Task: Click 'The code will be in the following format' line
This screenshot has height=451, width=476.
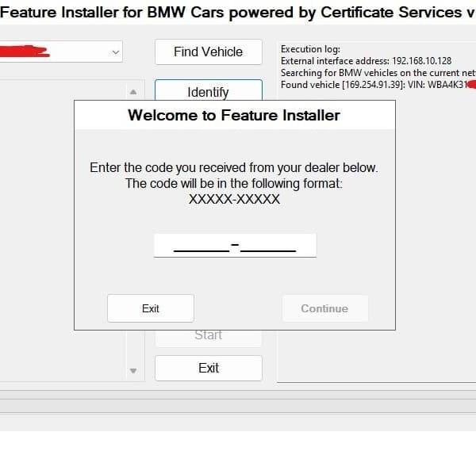Action: pos(234,184)
